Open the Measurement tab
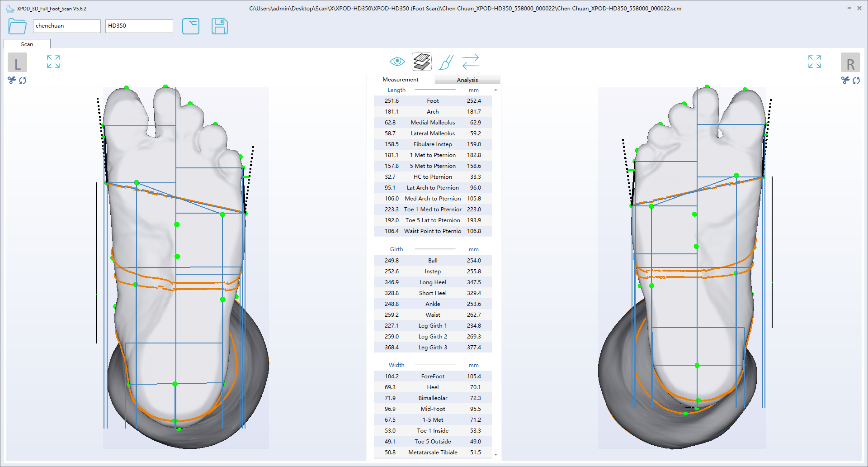Viewport: 868px width, 467px height. click(400, 80)
